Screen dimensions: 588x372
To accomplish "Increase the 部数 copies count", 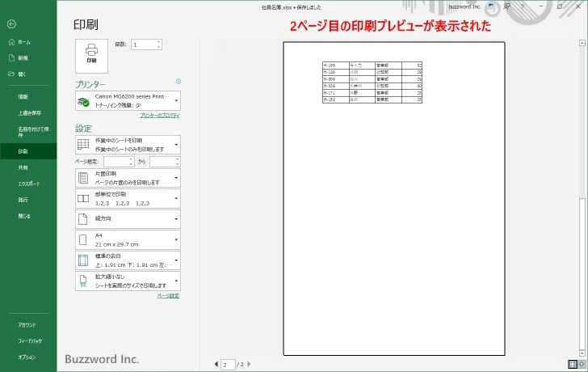I will 159,42.
